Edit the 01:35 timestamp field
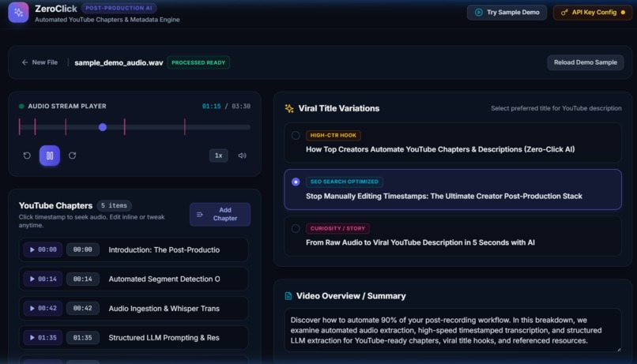This screenshot has width=637, height=364. 83,337
